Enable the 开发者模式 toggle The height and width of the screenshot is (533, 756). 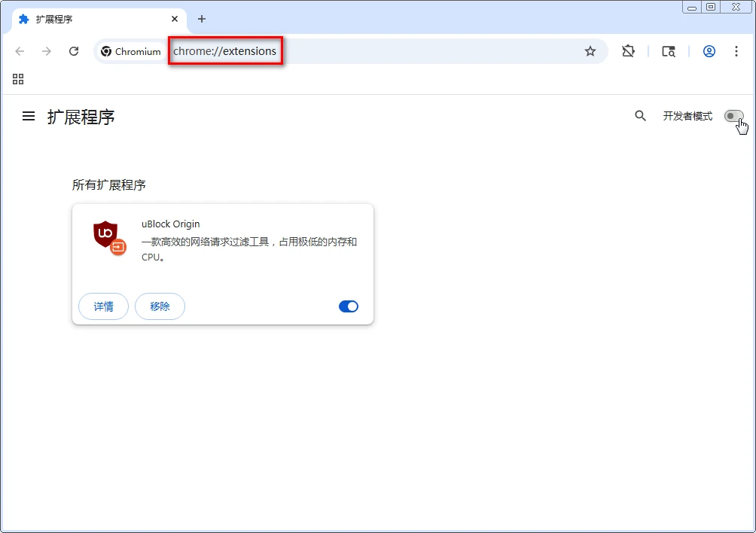pyautogui.click(x=734, y=116)
